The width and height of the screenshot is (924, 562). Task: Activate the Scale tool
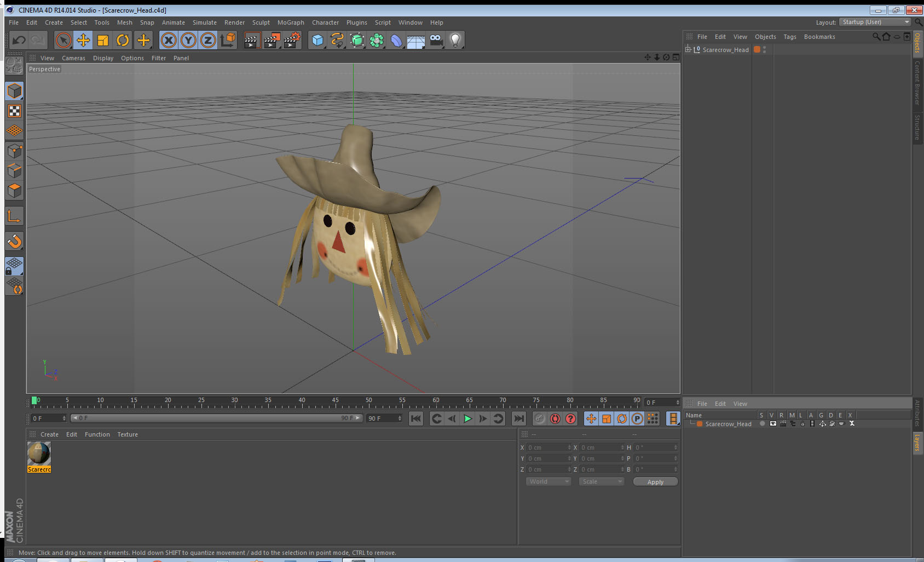click(103, 40)
